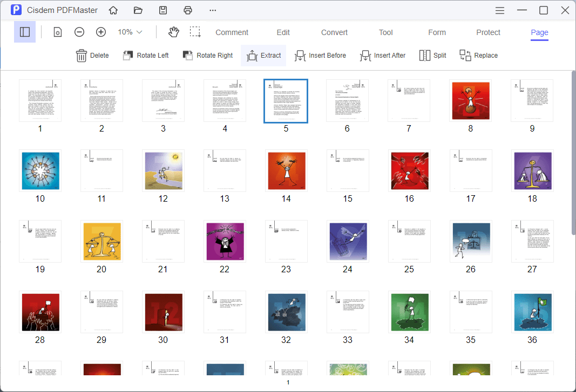Select page 20 yellow balance thumbnail
The height and width of the screenshot is (392, 576).
coord(101,242)
